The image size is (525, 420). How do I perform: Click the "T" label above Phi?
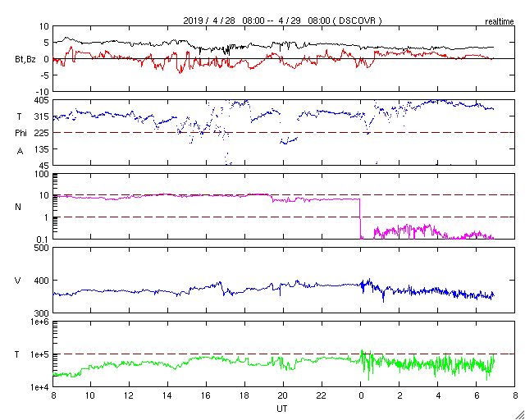pyautogui.click(x=19, y=116)
